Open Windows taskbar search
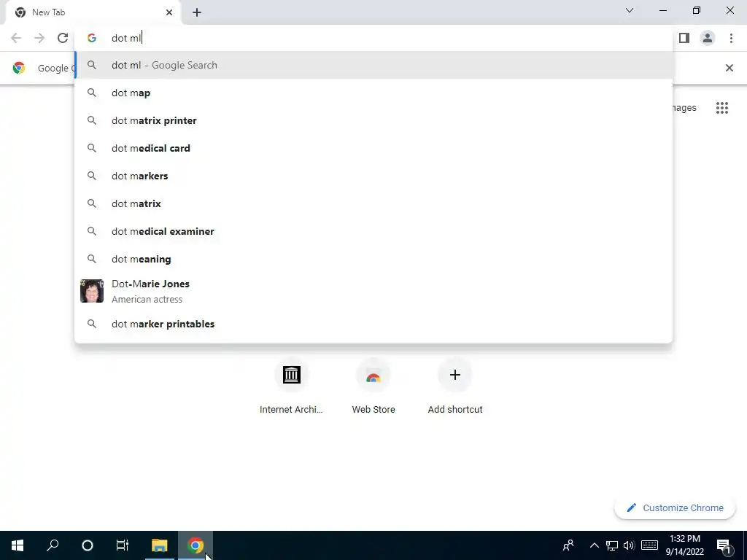The height and width of the screenshot is (560, 747). coord(53,545)
